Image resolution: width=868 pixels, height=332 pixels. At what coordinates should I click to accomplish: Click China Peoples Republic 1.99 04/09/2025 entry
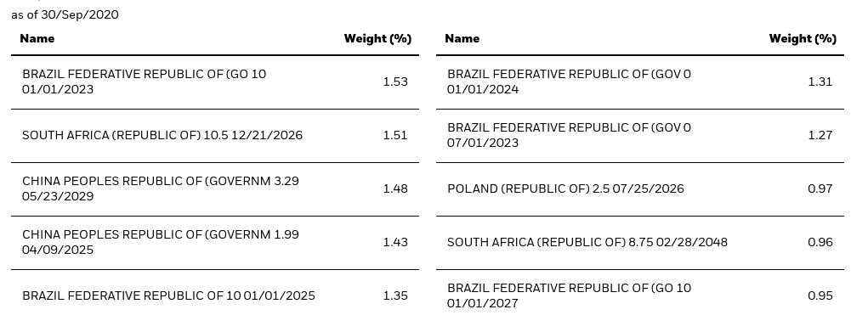(x=215, y=242)
